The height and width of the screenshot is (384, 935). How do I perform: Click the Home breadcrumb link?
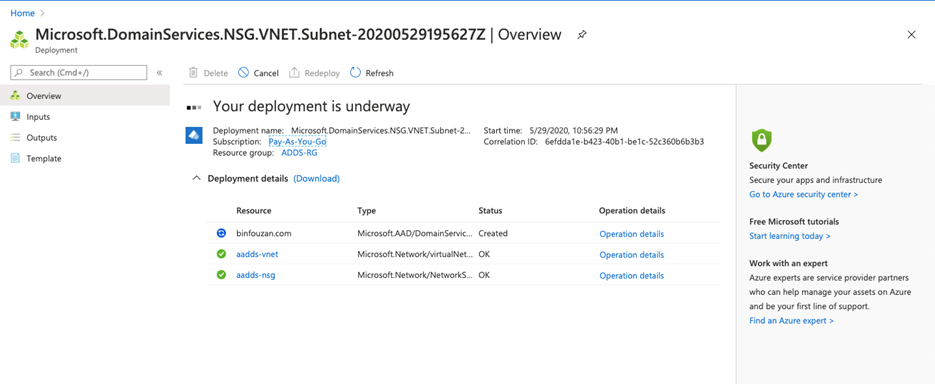point(22,13)
